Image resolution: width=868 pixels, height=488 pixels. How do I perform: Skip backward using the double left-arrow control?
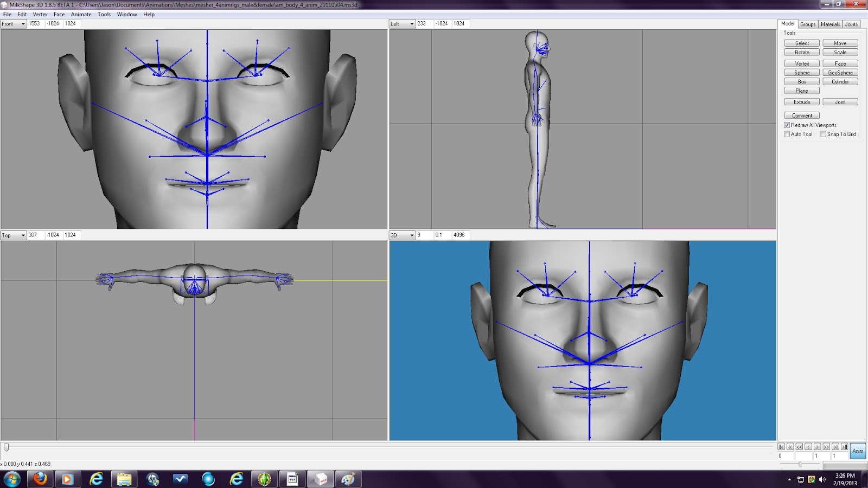[799, 447]
